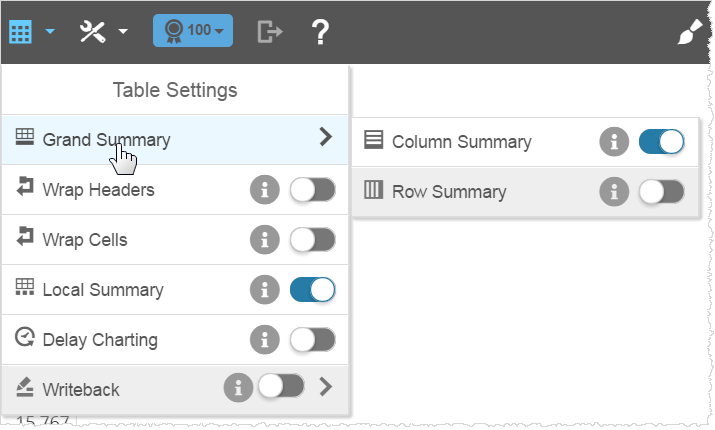Screen dimensions: 715x430
Task: Expand the Writeback submenu arrow
Action: (x=324, y=388)
